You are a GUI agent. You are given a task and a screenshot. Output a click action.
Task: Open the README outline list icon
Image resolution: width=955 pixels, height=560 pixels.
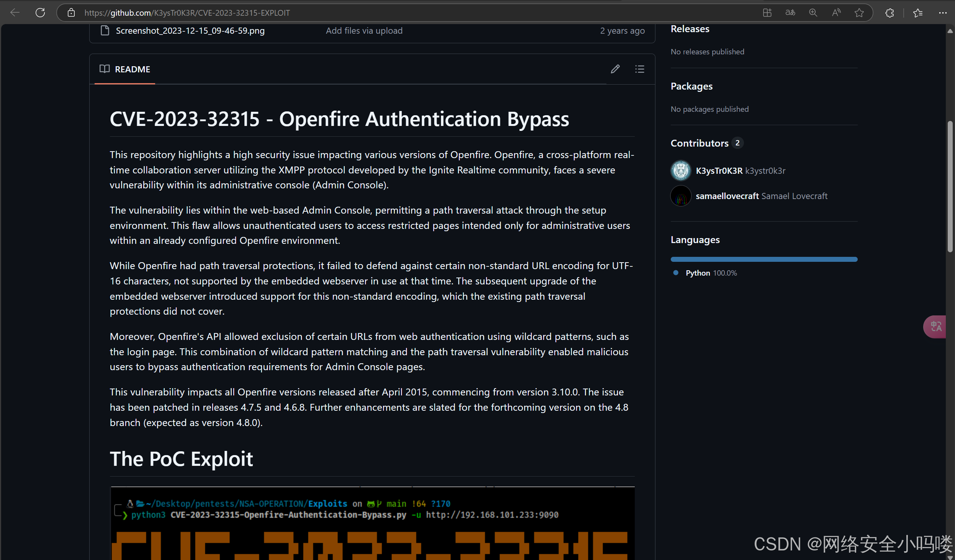(639, 69)
